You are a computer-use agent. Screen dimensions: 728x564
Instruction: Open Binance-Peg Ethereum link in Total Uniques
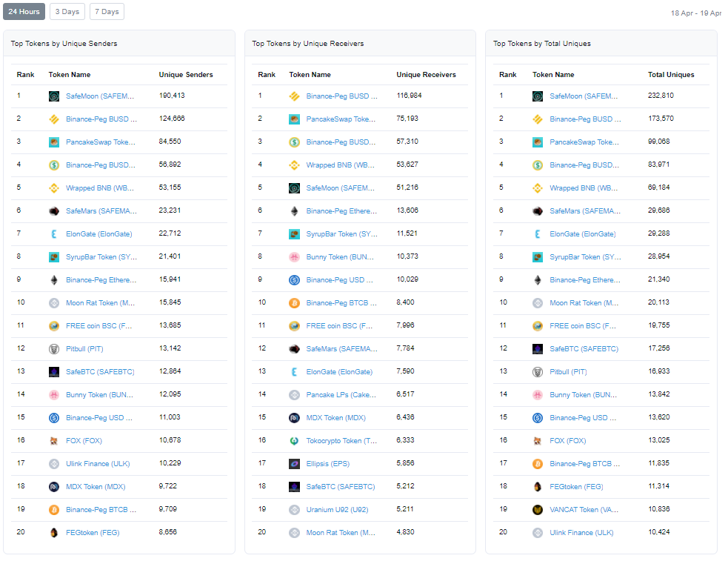pyautogui.click(x=585, y=280)
